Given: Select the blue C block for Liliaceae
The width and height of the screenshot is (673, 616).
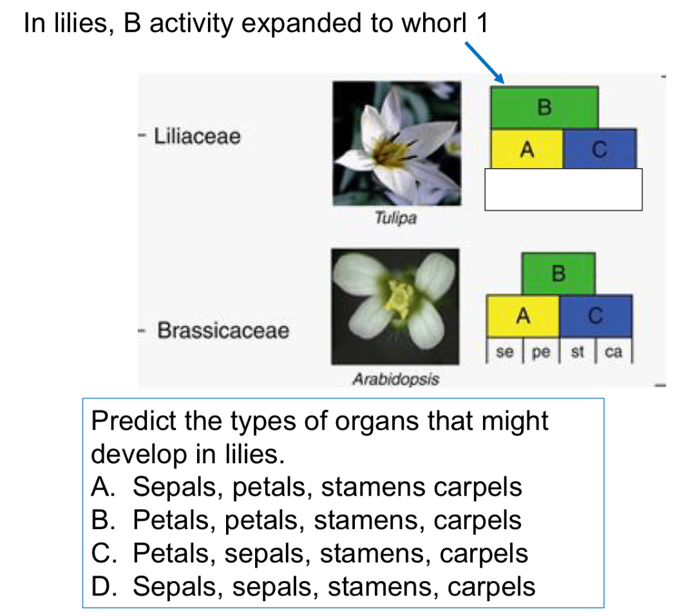Looking at the screenshot, I should (600, 149).
